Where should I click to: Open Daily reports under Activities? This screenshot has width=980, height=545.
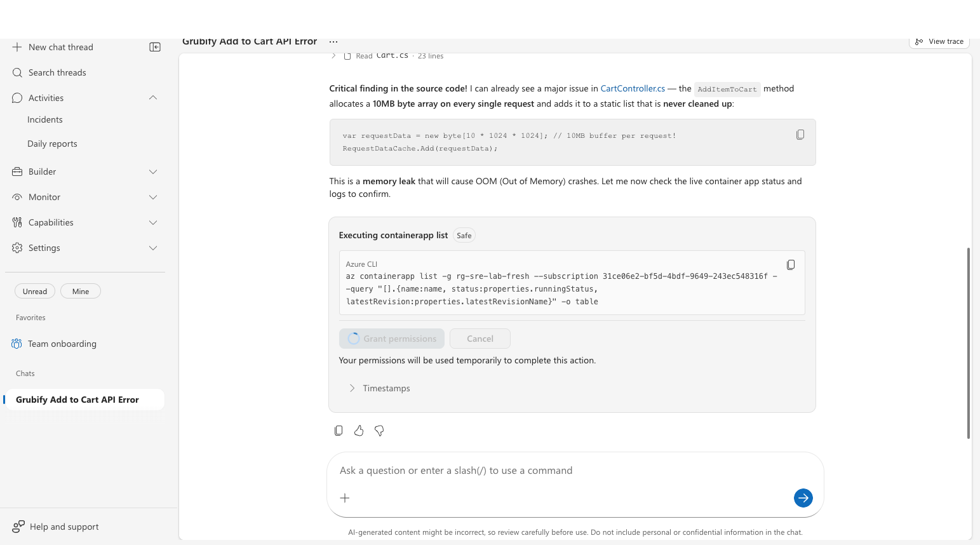tap(52, 144)
